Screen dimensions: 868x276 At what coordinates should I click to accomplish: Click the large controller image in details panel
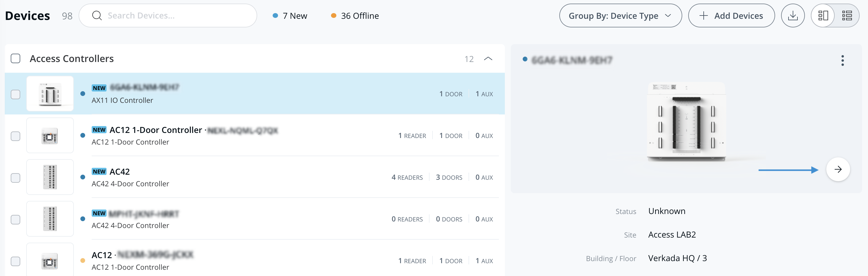(x=686, y=122)
